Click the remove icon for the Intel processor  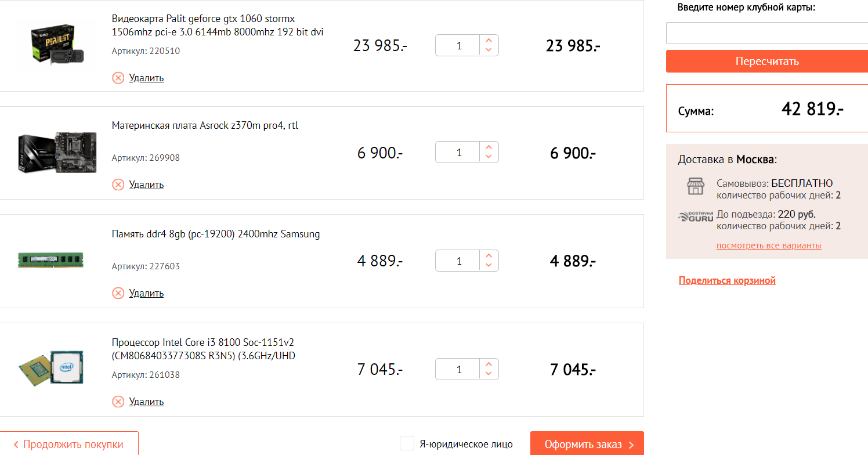coord(118,402)
